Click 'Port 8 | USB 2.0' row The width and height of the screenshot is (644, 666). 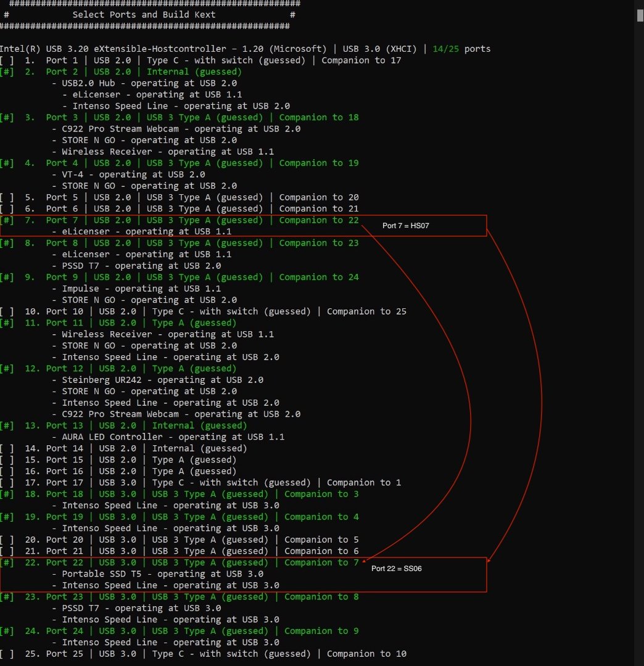coord(180,243)
